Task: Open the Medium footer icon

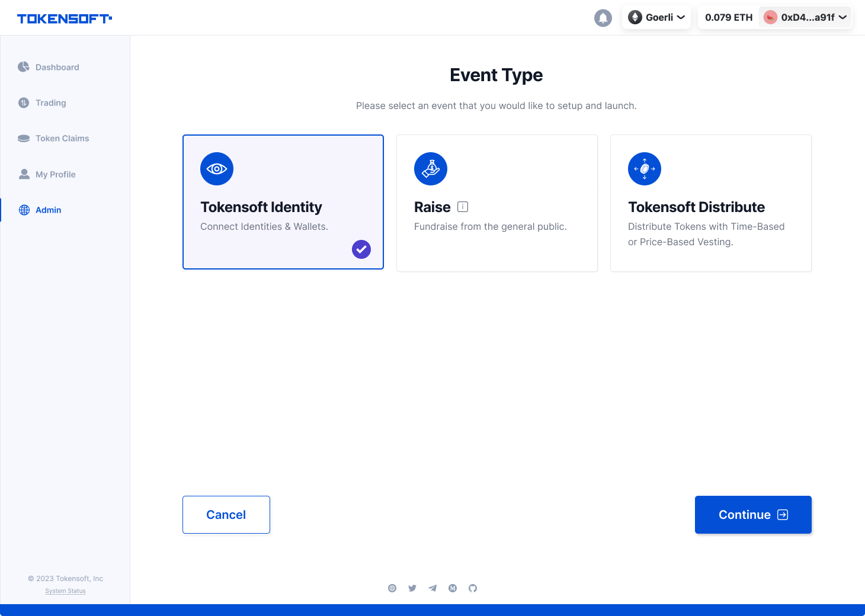Action: click(453, 588)
